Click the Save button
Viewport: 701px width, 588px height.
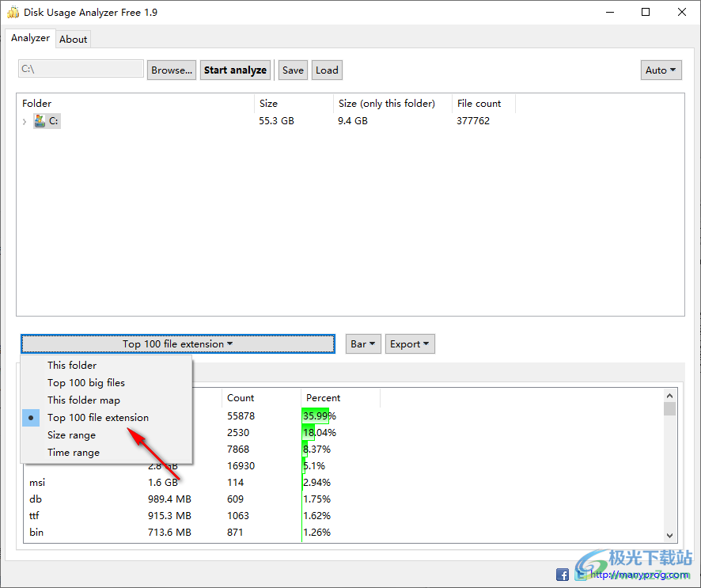point(293,70)
